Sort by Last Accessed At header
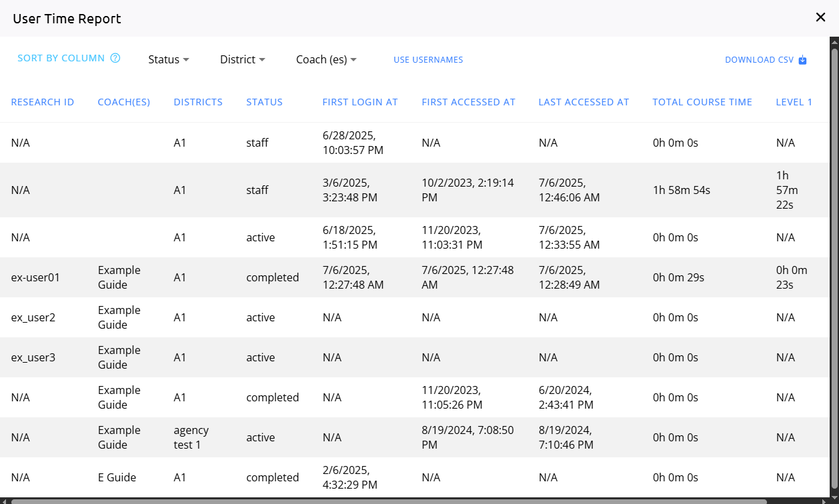The height and width of the screenshot is (504, 839). click(x=584, y=102)
